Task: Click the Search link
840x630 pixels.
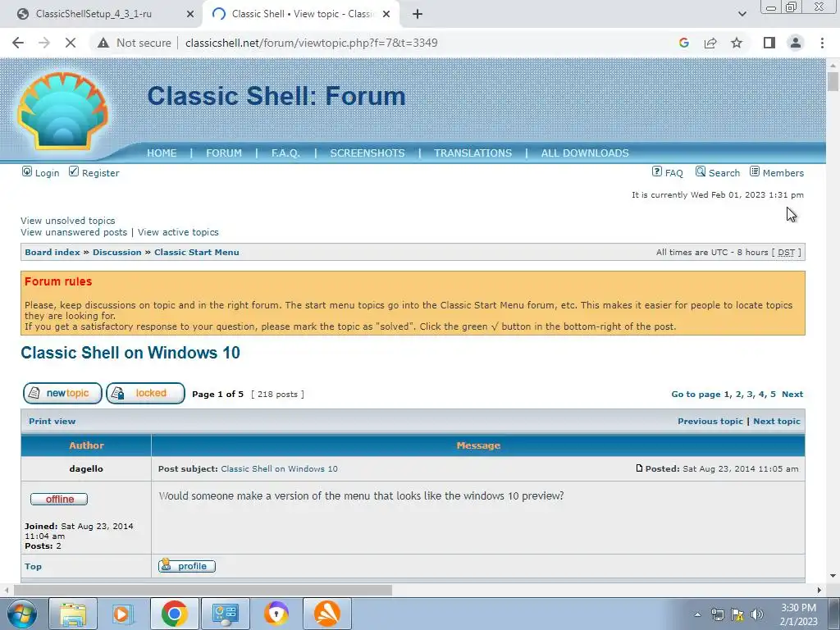Action: [724, 173]
